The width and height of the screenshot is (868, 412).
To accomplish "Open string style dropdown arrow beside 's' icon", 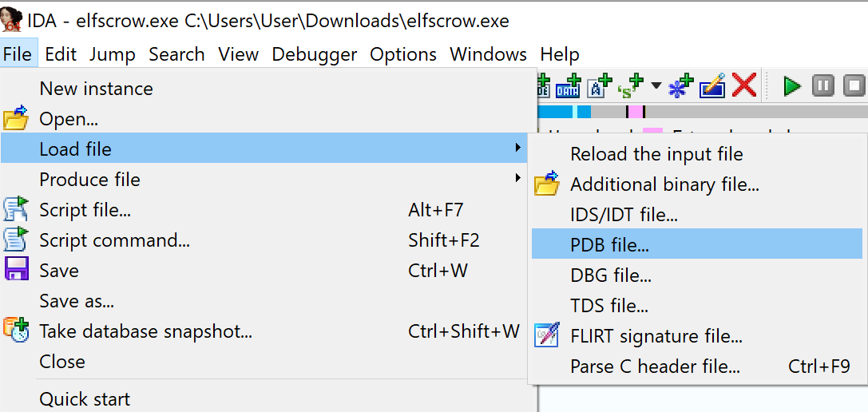I will point(656,86).
